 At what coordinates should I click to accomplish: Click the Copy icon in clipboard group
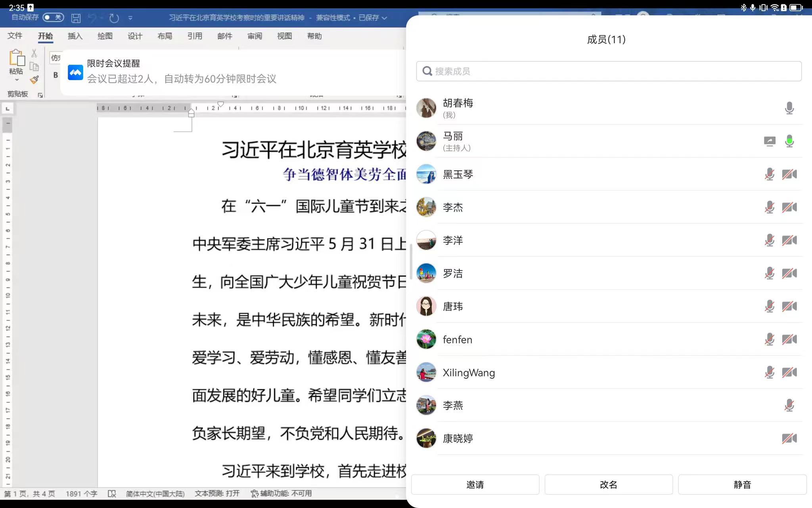[34, 67]
